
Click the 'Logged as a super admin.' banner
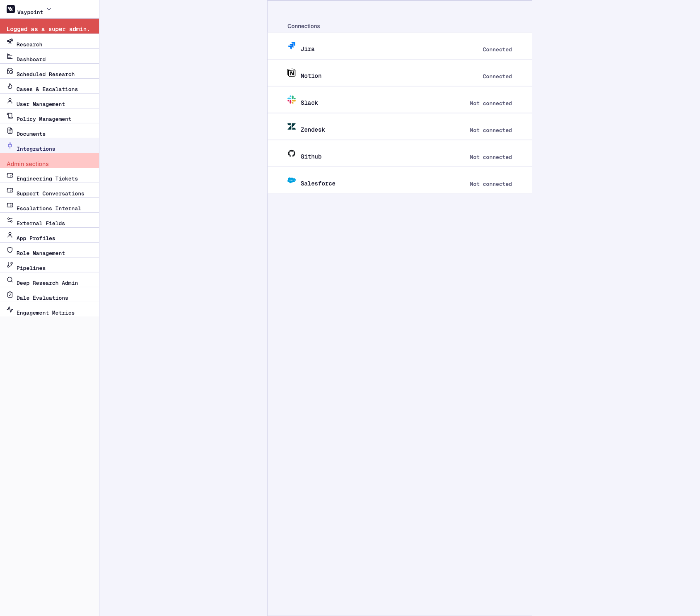pyautogui.click(x=49, y=26)
